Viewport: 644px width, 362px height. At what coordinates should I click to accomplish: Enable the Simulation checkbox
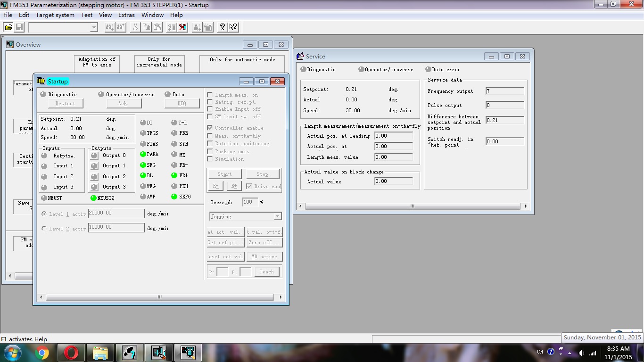click(210, 159)
